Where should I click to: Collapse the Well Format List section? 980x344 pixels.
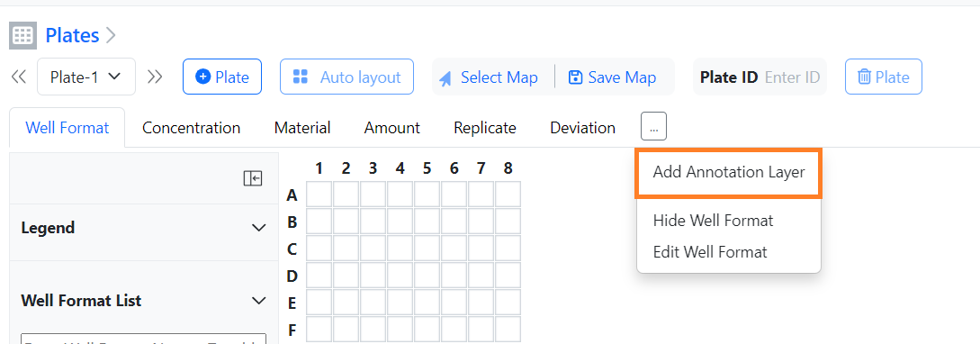259,301
